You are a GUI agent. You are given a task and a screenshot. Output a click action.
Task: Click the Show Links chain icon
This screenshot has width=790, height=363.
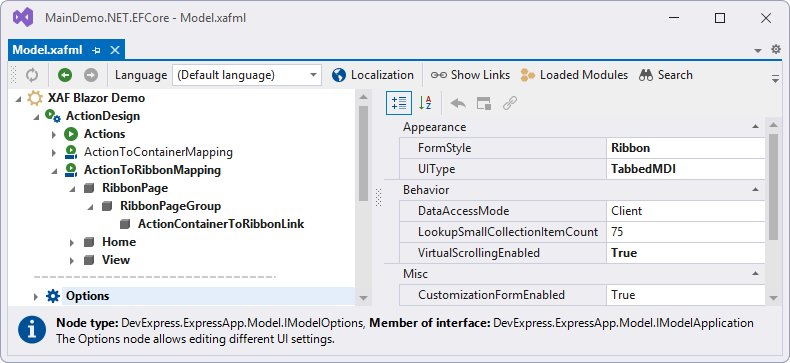point(438,75)
